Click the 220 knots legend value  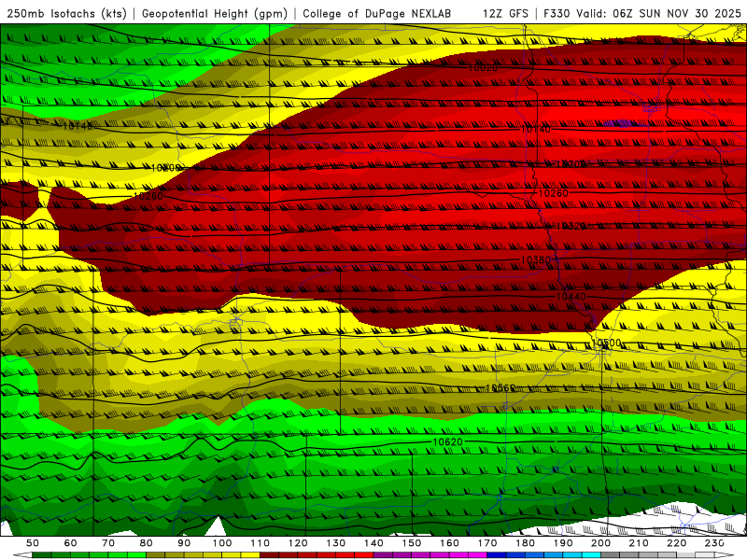click(676, 543)
